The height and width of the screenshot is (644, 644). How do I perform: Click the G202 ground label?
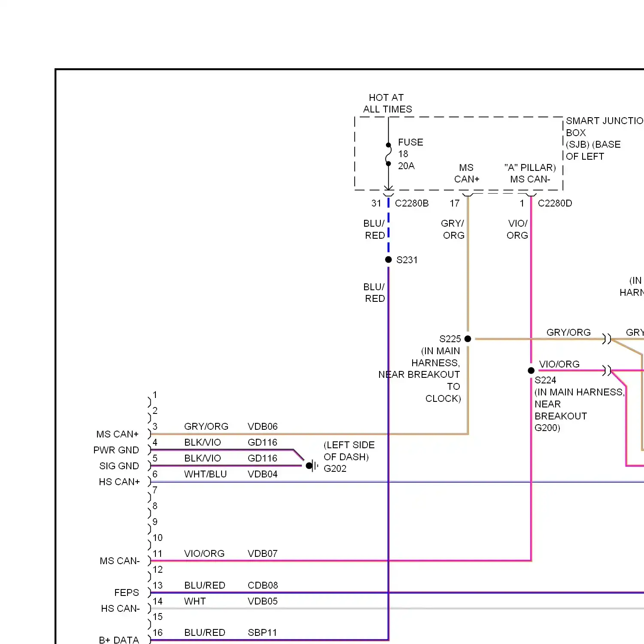335,468
